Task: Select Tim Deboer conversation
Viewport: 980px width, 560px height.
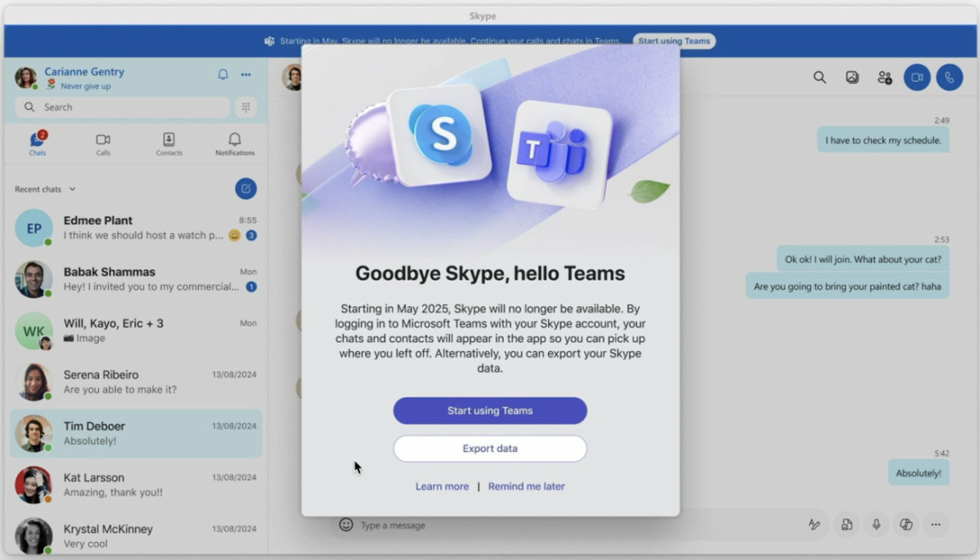Action: point(135,433)
